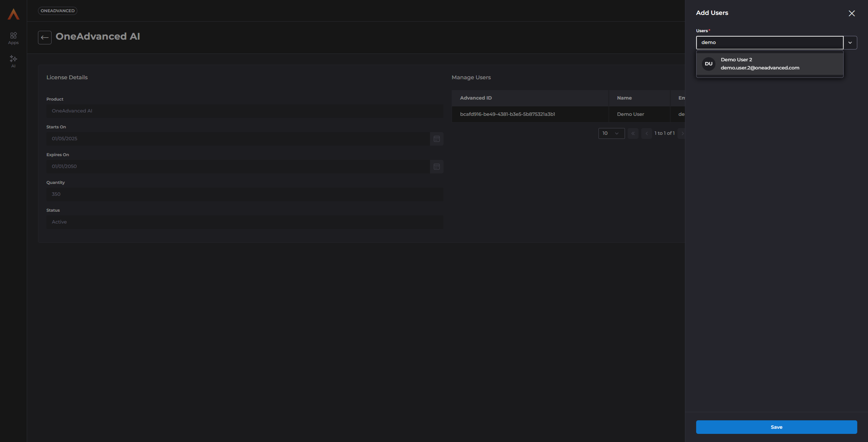Open the Apps sidebar section
Viewport: 868px width, 442px height.
13,38
